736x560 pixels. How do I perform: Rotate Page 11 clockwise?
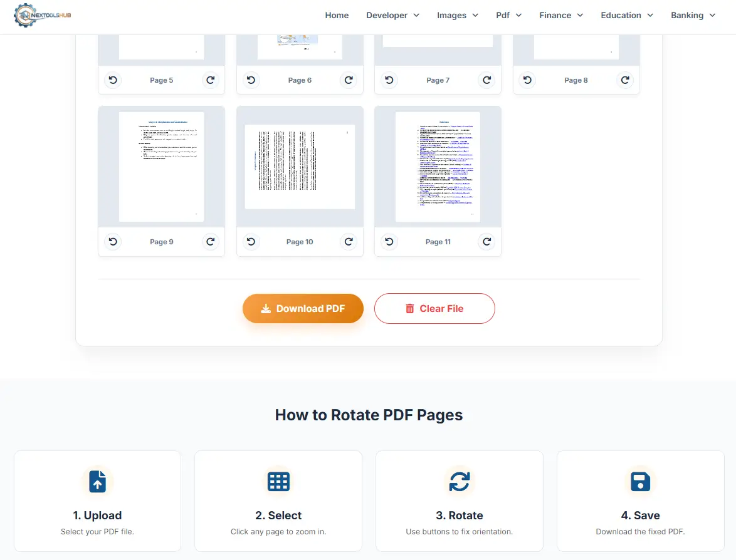coord(486,242)
